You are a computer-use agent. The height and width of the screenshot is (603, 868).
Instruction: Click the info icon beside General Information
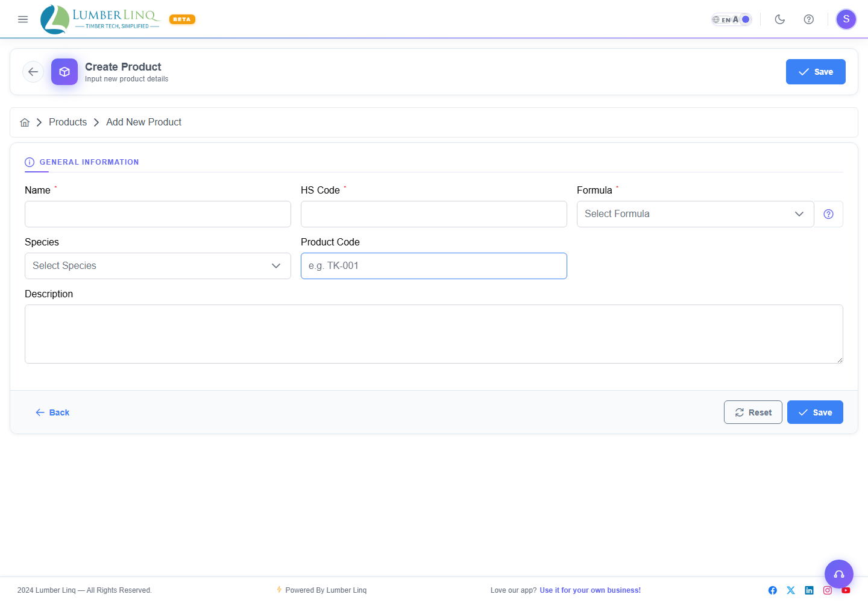coord(30,162)
